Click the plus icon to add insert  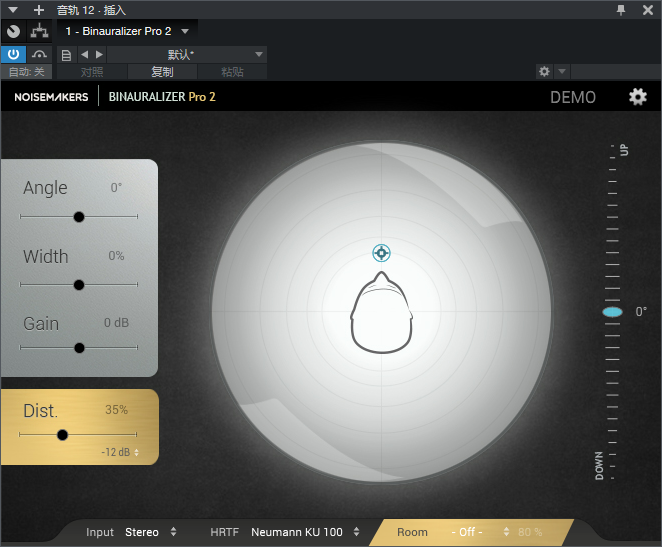(39, 10)
